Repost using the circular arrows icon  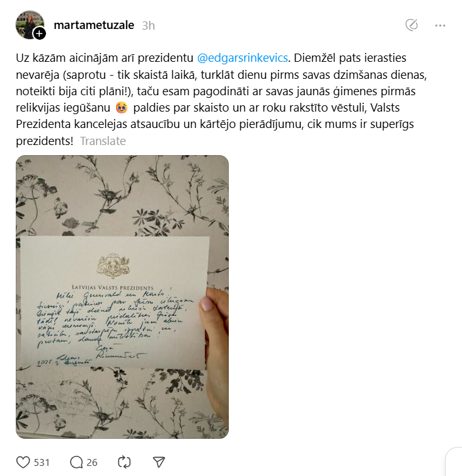pyautogui.click(x=124, y=462)
